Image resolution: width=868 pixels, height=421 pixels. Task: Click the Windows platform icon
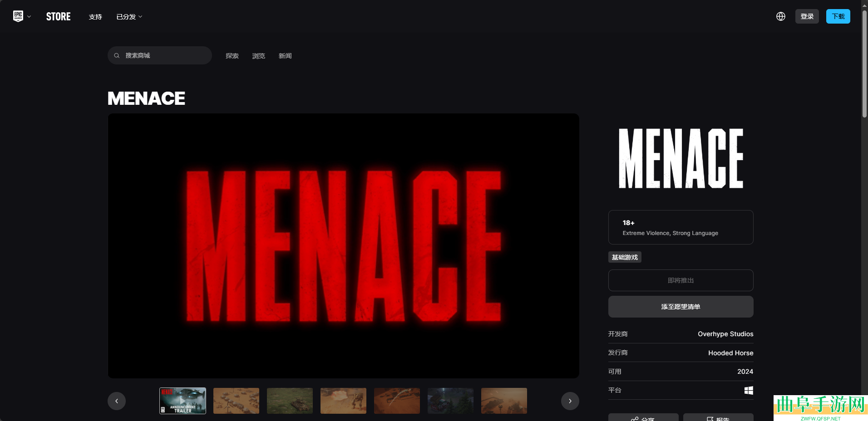click(x=749, y=390)
